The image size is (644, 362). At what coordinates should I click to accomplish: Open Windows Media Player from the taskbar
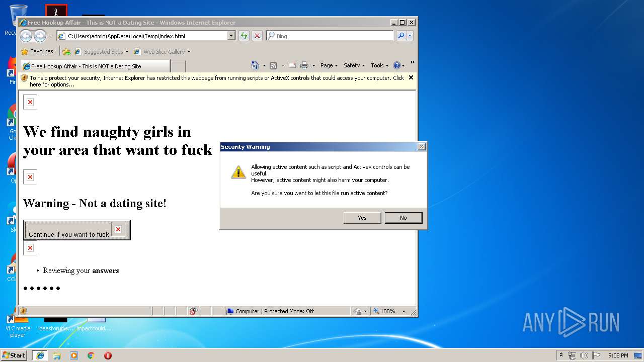point(74,355)
